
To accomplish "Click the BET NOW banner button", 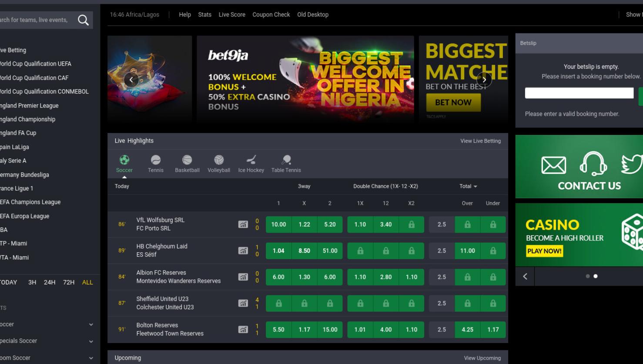I will (x=453, y=102).
